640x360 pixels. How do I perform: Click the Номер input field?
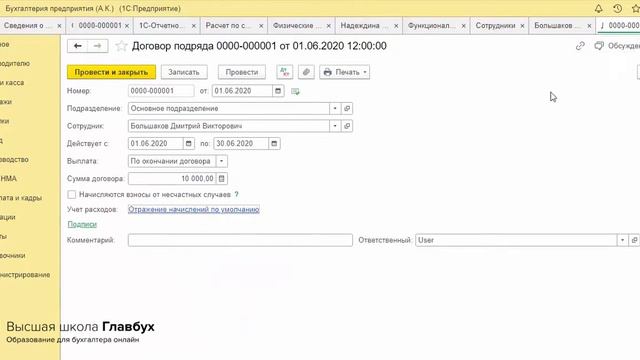(161, 91)
